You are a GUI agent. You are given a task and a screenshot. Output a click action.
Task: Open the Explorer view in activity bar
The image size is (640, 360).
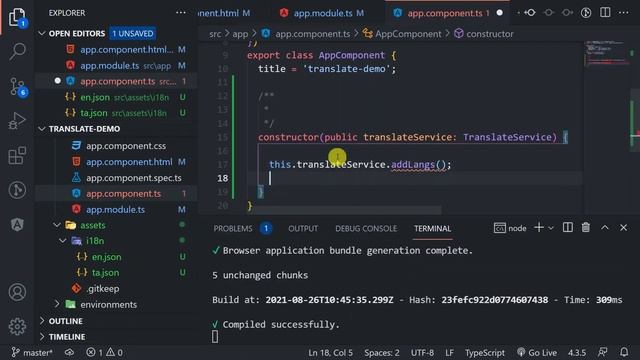pos(17,17)
